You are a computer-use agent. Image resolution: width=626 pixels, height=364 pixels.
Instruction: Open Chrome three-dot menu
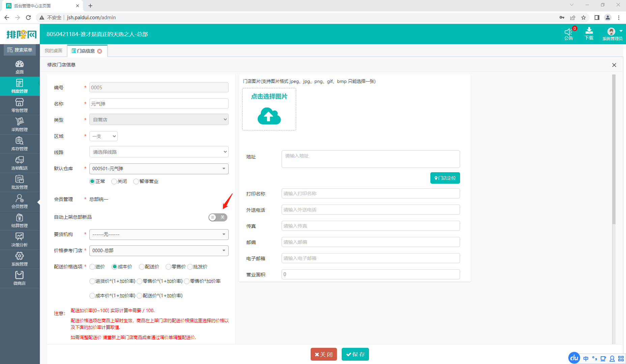619,18
